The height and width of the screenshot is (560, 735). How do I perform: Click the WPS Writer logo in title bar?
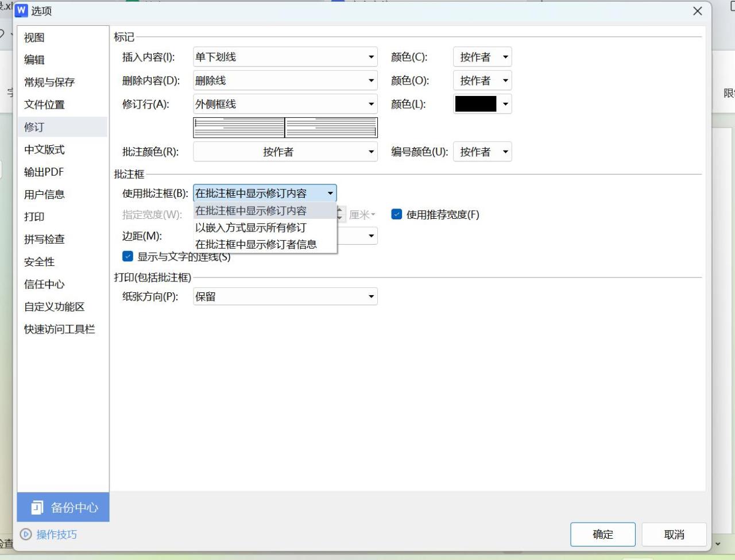pyautogui.click(x=21, y=10)
